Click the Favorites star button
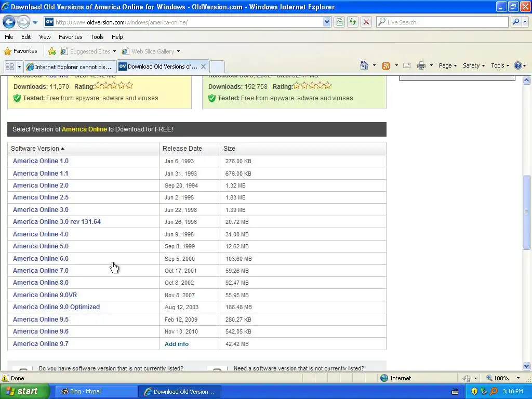Image resolution: width=532 pixels, height=399 pixels. (20, 51)
